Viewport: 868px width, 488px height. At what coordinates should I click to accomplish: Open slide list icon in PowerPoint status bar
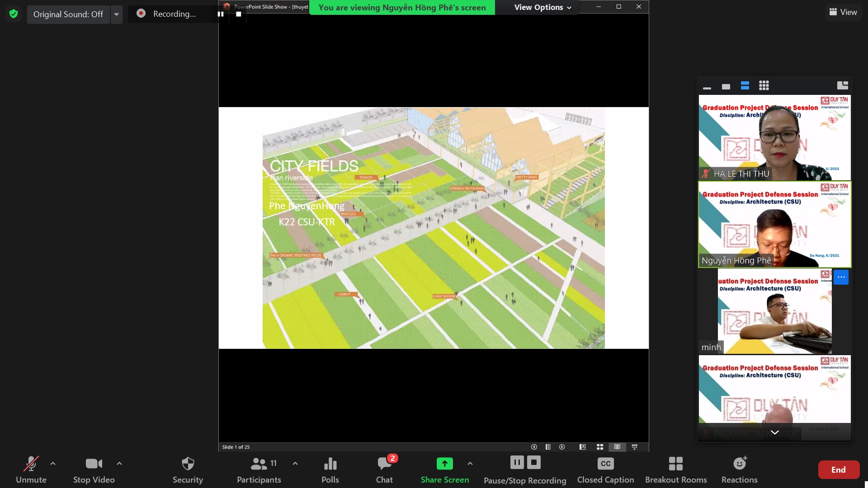point(548,447)
